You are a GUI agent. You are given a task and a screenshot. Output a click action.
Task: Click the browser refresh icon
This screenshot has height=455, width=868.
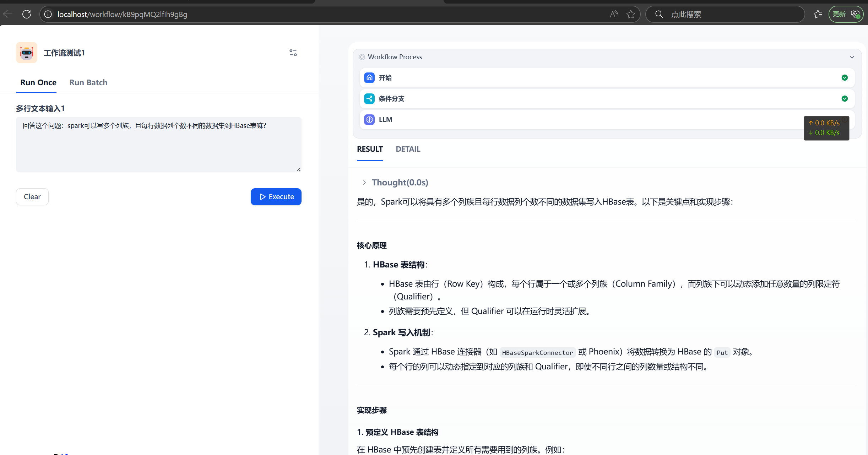(x=27, y=14)
